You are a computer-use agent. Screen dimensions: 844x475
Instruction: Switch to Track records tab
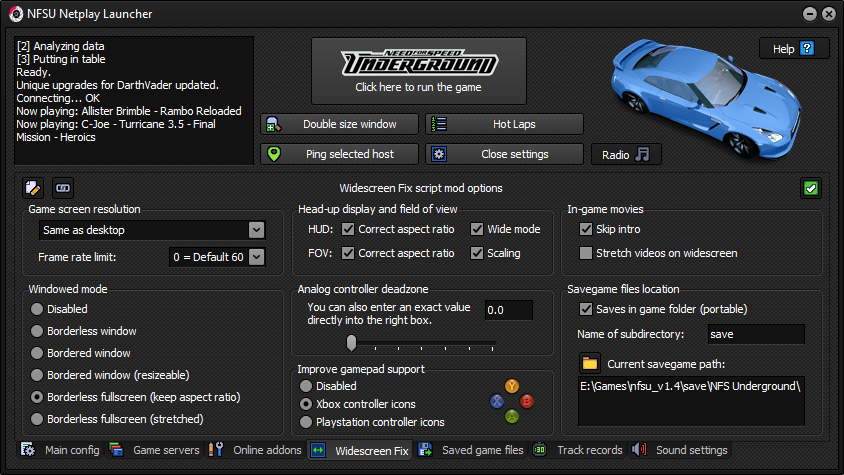(x=578, y=450)
